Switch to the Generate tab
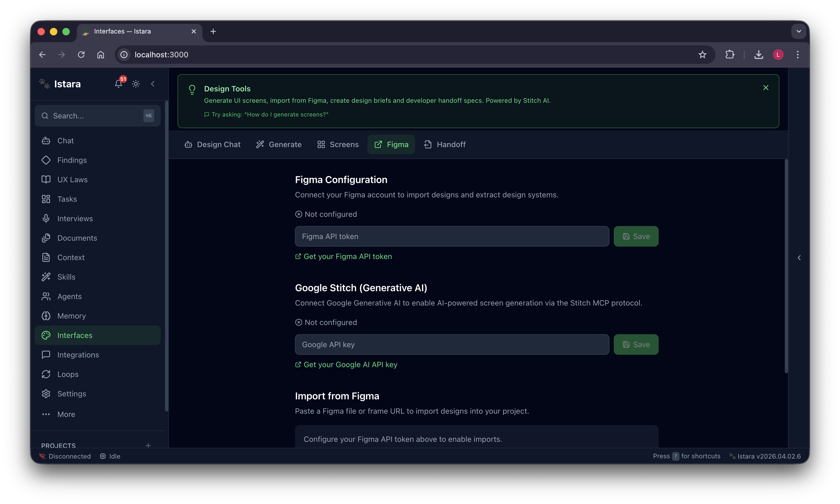 279,144
